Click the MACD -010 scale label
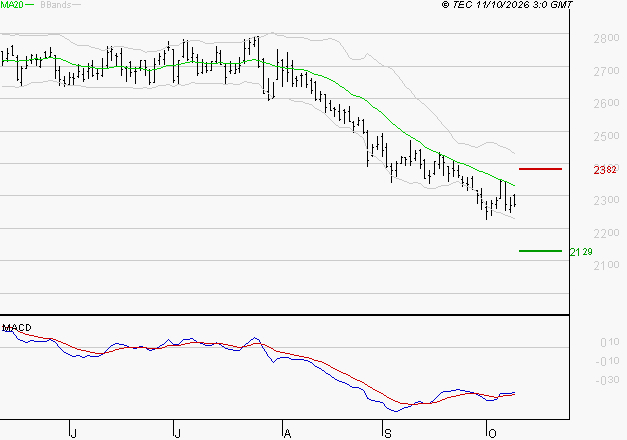Image resolution: width=627 pixels, height=440 pixels. tap(607, 361)
